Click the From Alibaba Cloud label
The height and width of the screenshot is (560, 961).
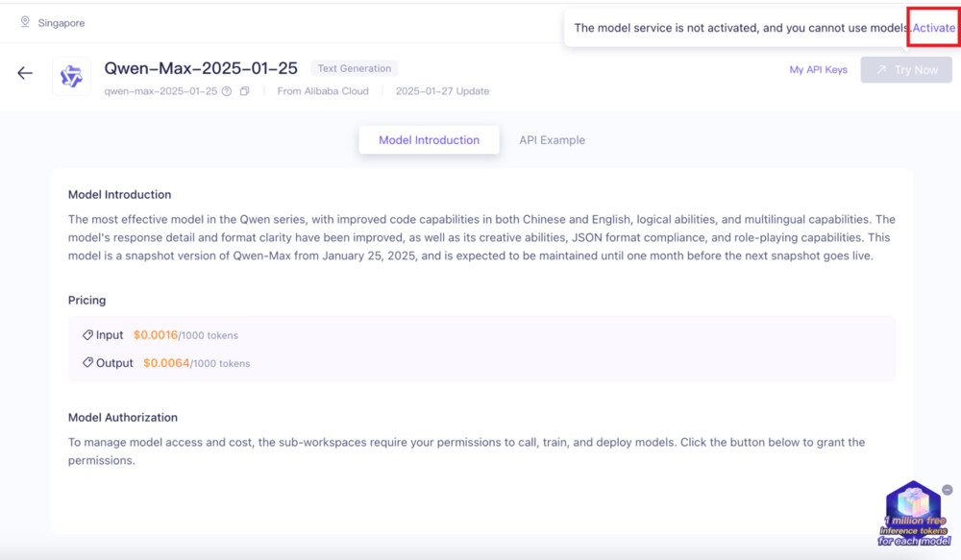tap(322, 91)
